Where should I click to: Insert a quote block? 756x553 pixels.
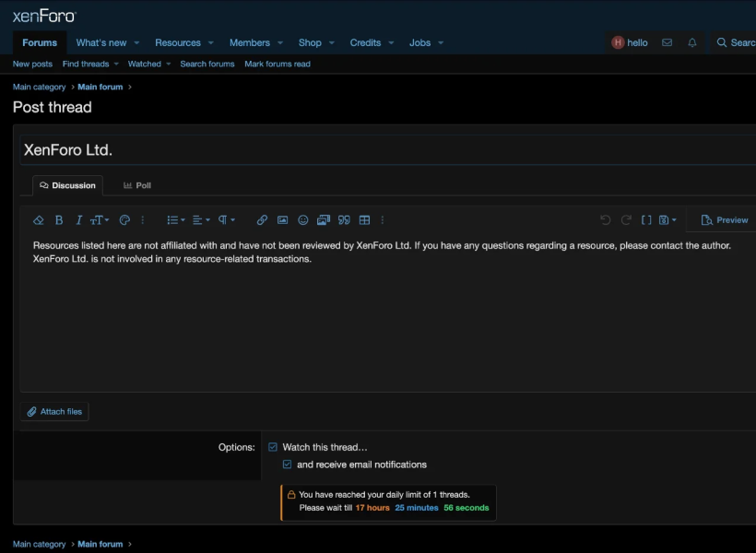coord(344,220)
